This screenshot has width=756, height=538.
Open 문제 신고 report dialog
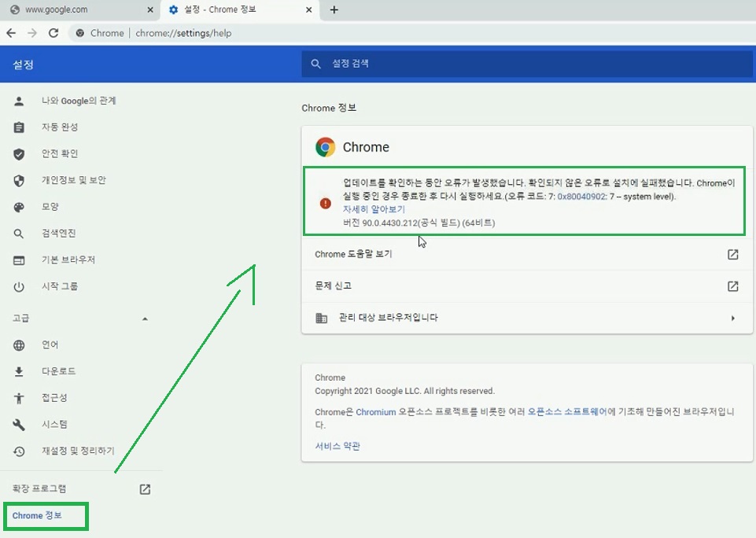[x=526, y=286]
